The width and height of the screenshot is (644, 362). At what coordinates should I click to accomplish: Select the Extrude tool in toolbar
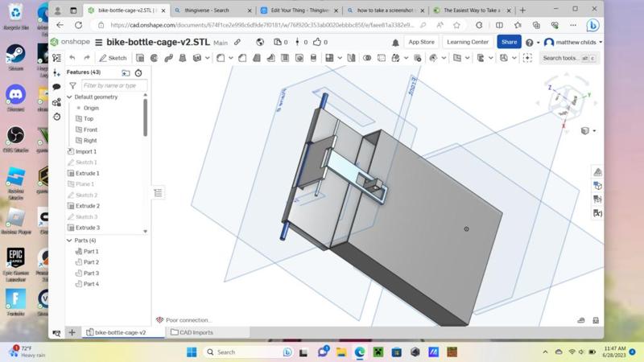[x=140, y=58]
